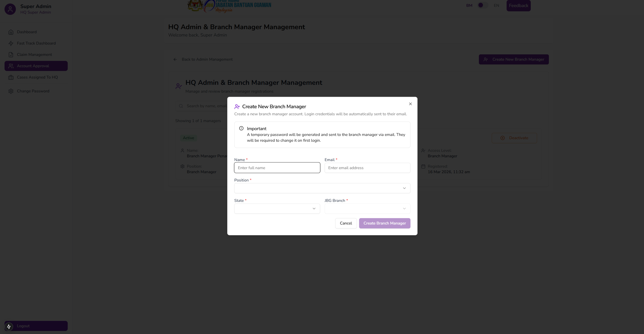Viewport: 644px width, 334px height.
Task: Close the Create New Branch Manager dialog
Action: [410, 104]
